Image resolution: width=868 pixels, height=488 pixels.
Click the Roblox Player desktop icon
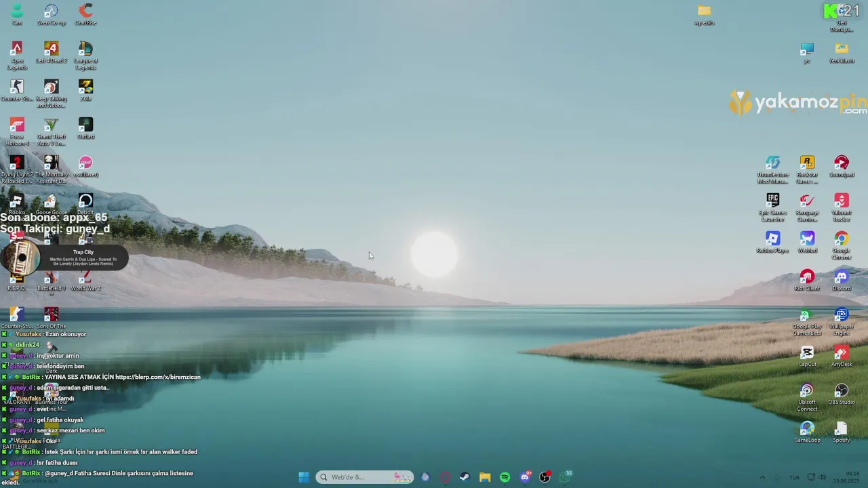[773, 242]
